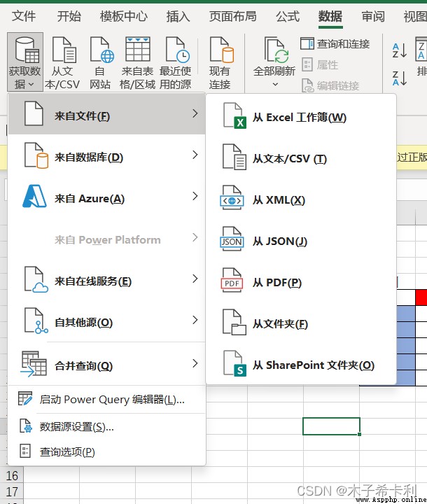Image resolution: width=427 pixels, height=504 pixels.
Task: Click the 来自表格/区域 ribbon icon
Action: click(x=138, y=63)
